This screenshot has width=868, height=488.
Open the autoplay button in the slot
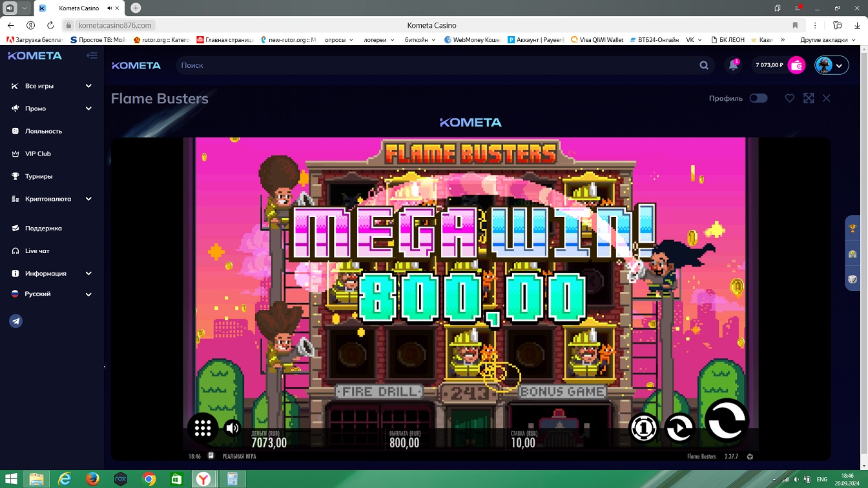(679, 427)
